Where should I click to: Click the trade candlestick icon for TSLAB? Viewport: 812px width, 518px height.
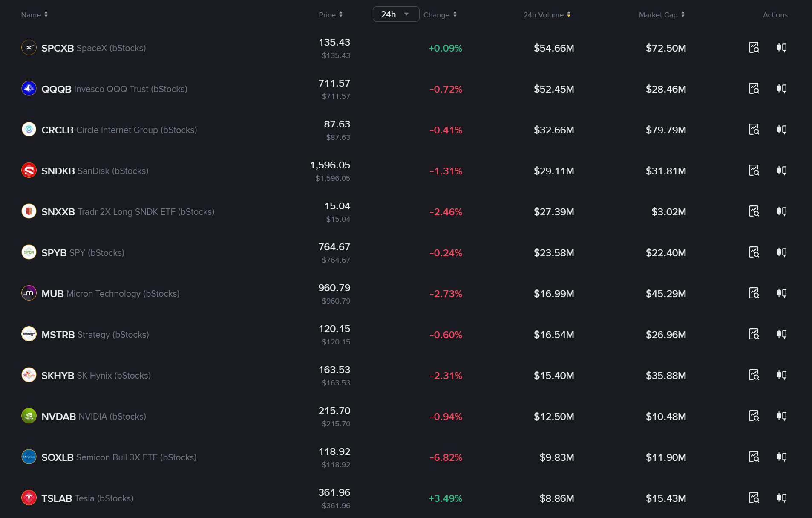click(781, 498)
